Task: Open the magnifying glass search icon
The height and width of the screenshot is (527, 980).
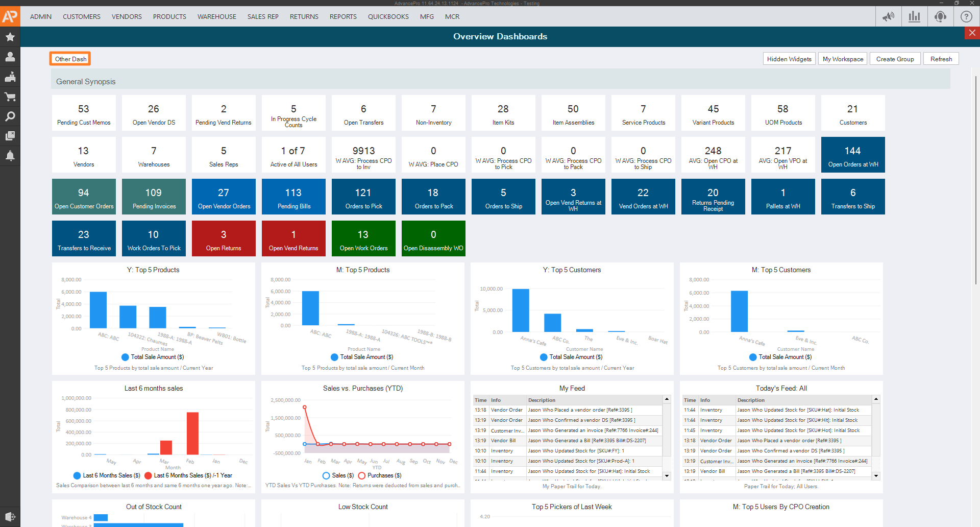Action: (x=10, y=116)
